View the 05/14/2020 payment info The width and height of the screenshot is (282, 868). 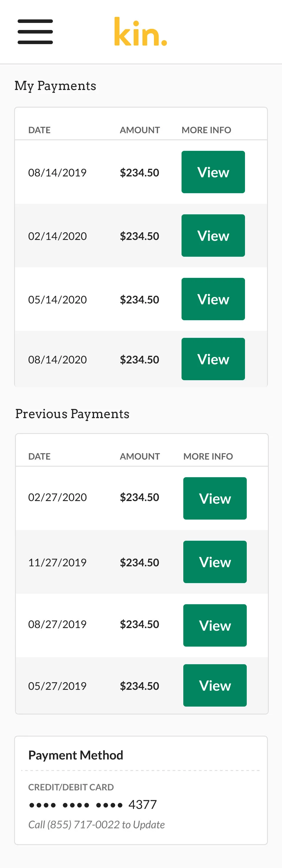point(213,299)
